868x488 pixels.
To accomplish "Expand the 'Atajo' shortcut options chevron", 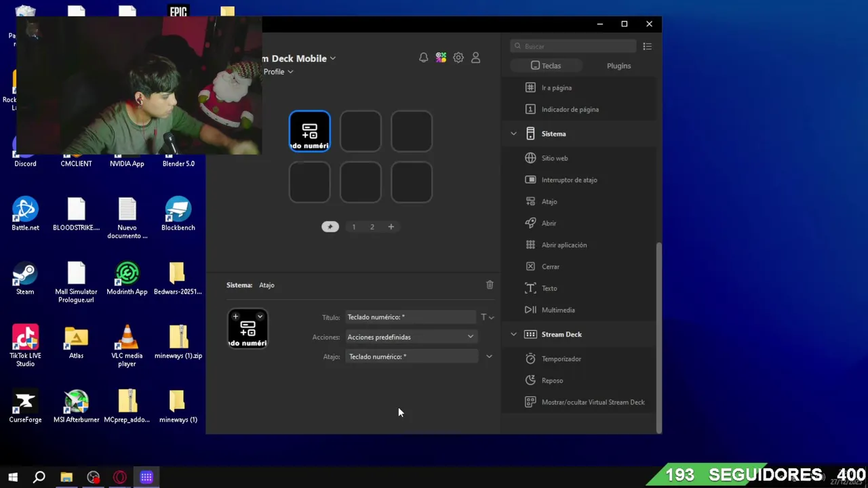I will click(489, 357).
